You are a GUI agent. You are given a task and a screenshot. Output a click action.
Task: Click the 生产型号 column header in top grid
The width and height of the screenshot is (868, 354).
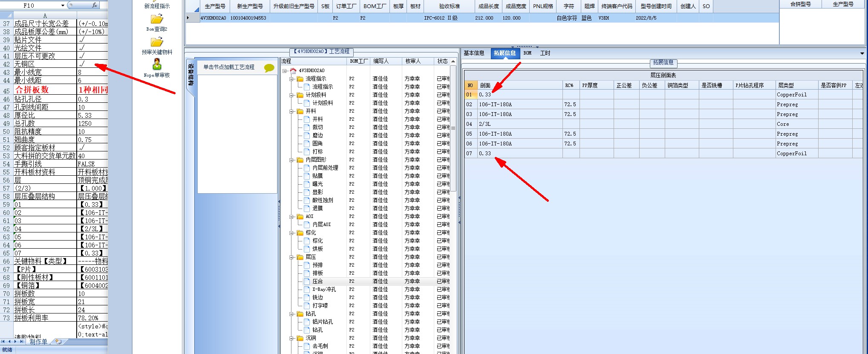coord(215,6)
